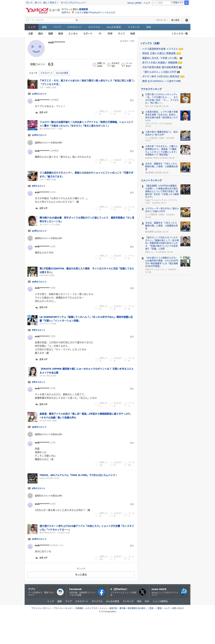Click the shopping cart icon beside ふるさと納税

(73, 12)
